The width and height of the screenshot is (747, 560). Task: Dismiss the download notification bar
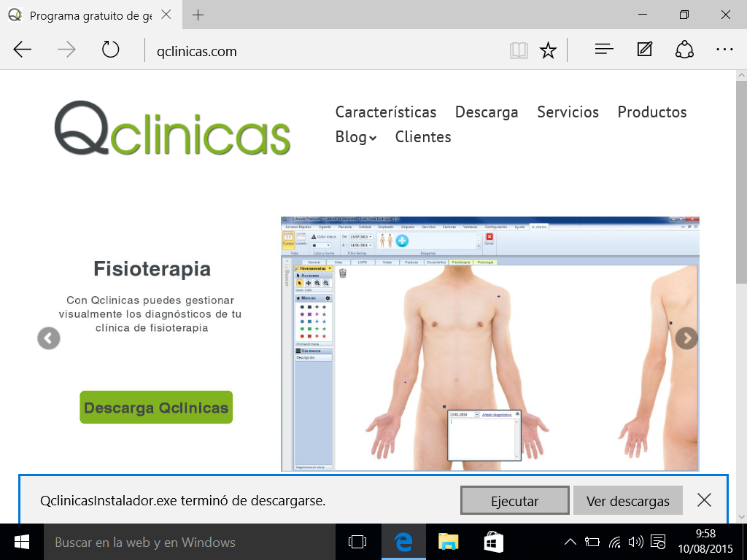click(x=704, y=500)
